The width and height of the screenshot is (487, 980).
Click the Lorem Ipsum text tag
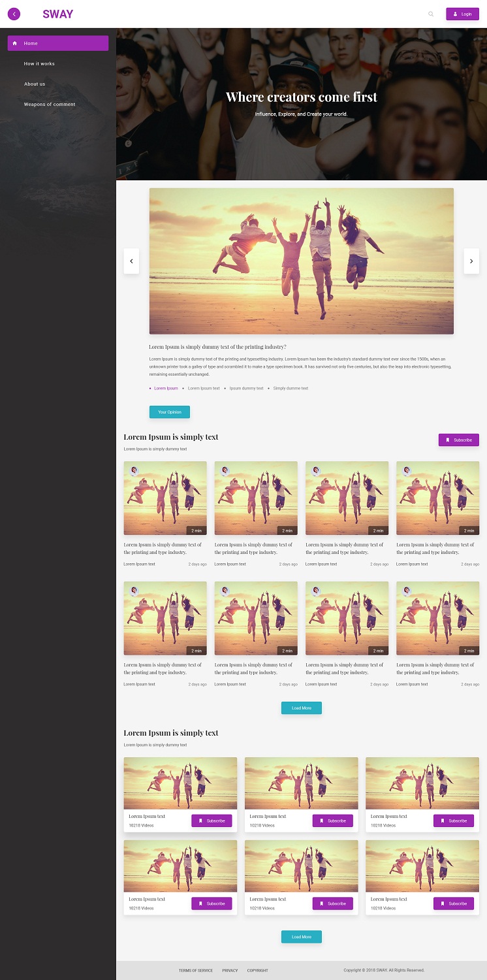(204, 388)
